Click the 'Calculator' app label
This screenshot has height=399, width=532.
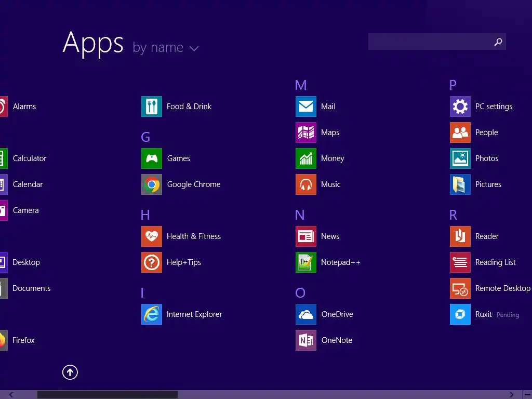click(30, 158)
